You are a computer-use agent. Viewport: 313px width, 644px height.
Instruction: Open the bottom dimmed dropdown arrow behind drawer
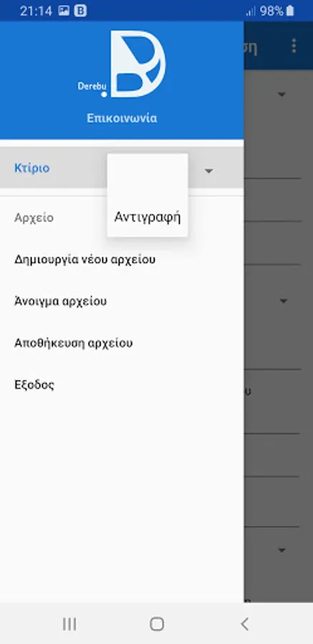pyautogui.click(x=282, y=550)
